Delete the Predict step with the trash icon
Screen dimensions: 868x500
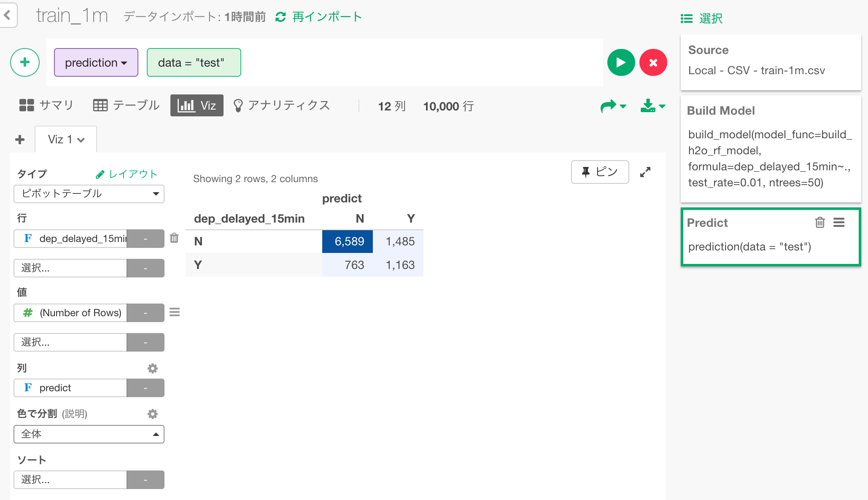819,223
